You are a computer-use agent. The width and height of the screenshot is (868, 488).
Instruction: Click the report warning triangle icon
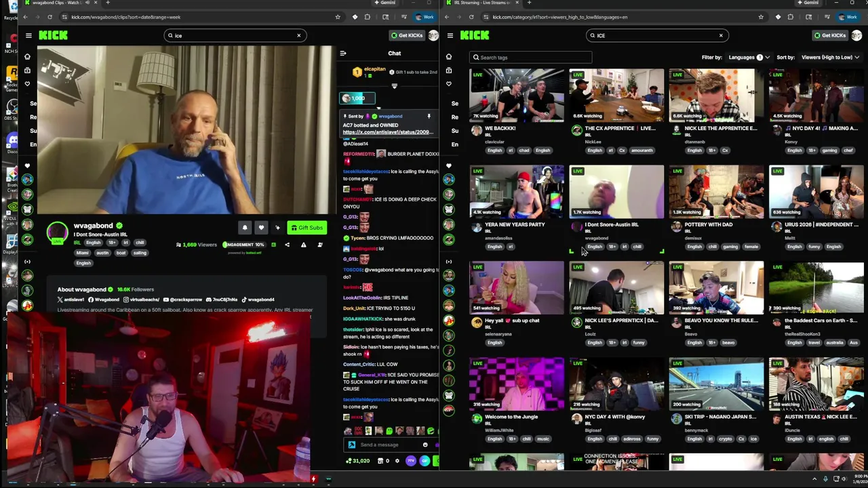pos(303,245)
